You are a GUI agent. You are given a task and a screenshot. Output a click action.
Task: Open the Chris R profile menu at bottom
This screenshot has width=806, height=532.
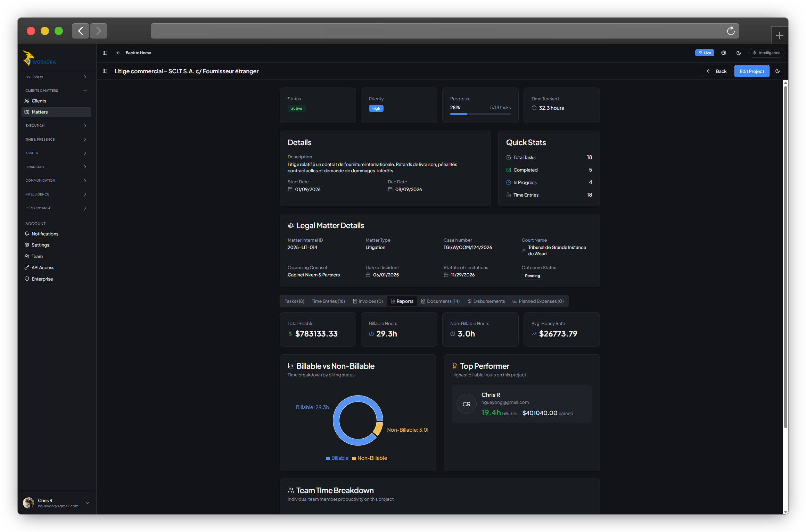(x=56, y=502)
